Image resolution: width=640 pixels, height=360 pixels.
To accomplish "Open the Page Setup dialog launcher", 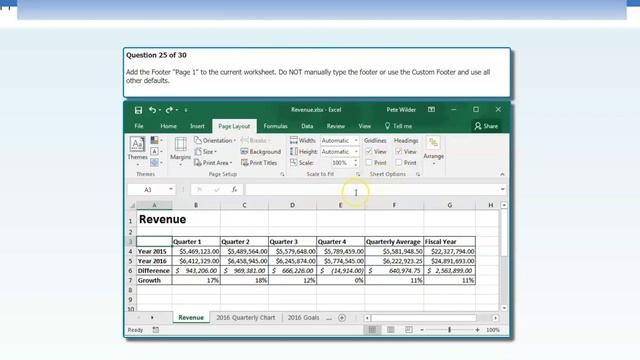I will click(282, 174).
